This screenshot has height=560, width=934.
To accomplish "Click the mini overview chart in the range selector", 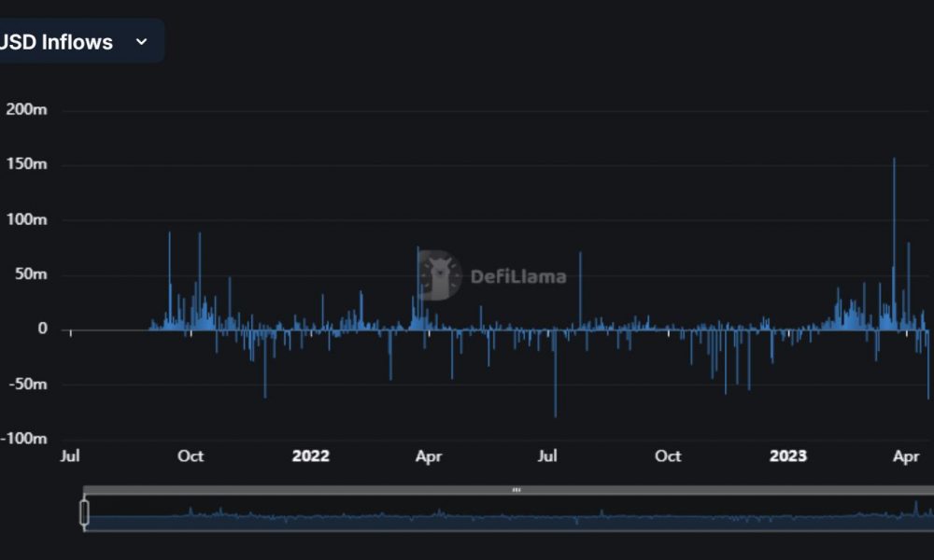I will coord(509,513).
